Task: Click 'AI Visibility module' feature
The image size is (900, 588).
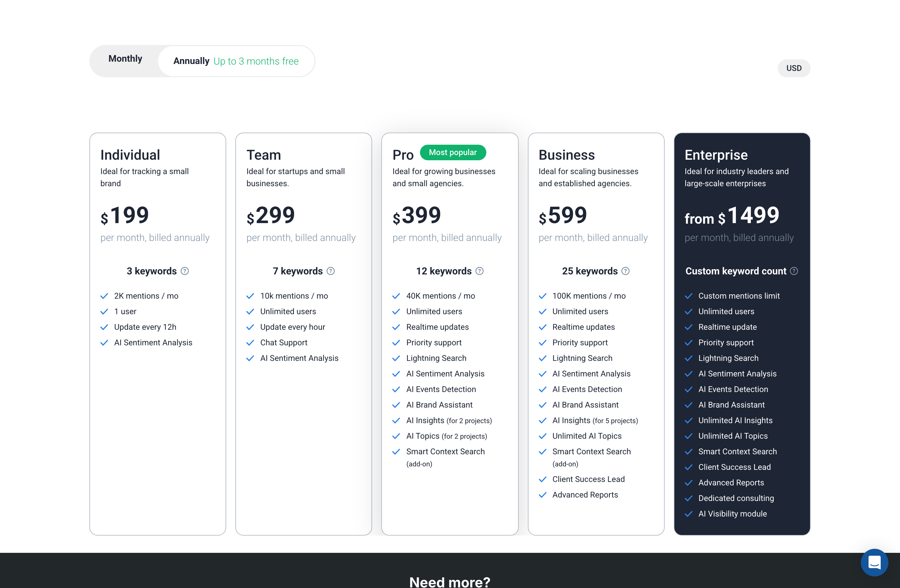Action: [732, 514]
